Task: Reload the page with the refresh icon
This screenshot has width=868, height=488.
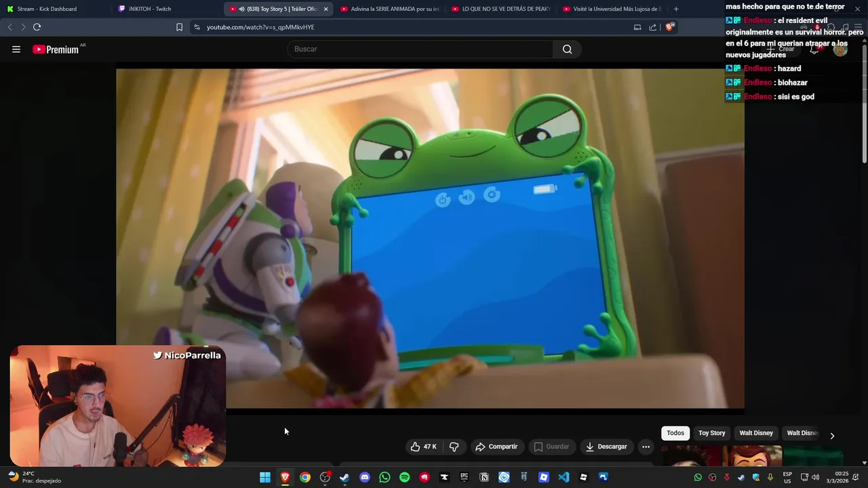Action: (x=37, y=27)
